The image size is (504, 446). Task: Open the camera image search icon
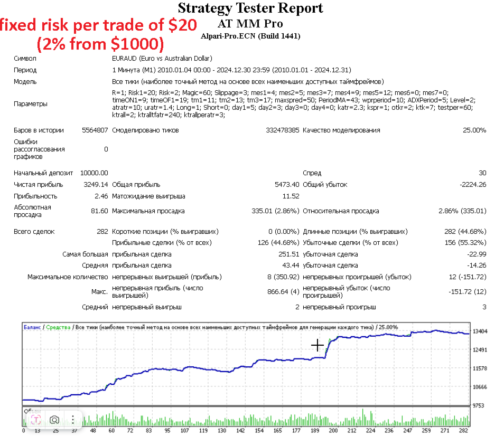54,420
